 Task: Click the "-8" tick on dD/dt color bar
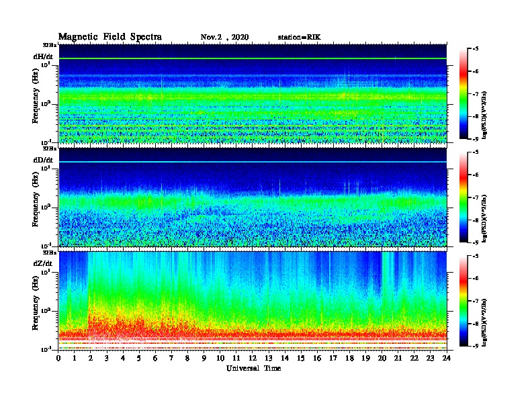pos(476,220)
